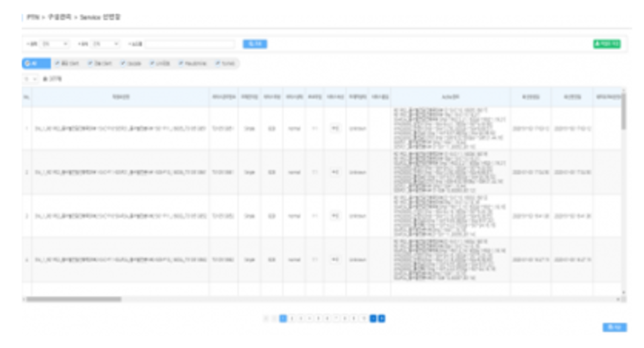Click the green export button at top right
The height and width of the screenshot is (348, 644).
pos(606,44)
